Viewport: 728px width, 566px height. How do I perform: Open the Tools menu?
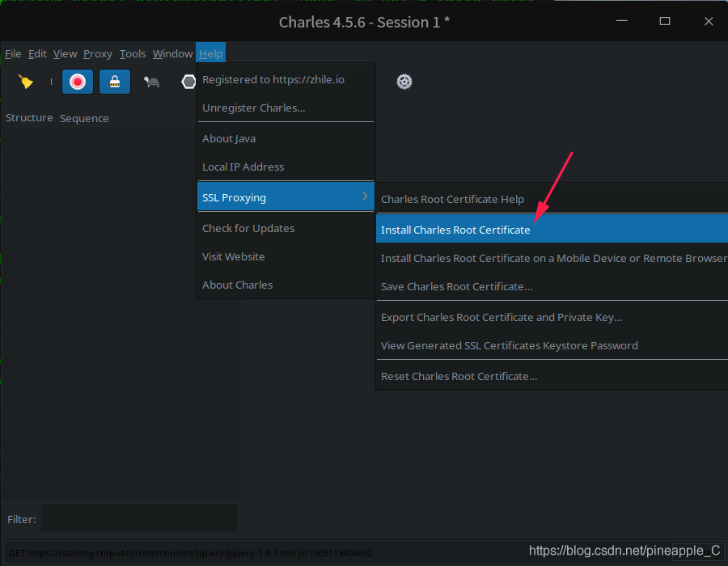(x=133, y=53)
